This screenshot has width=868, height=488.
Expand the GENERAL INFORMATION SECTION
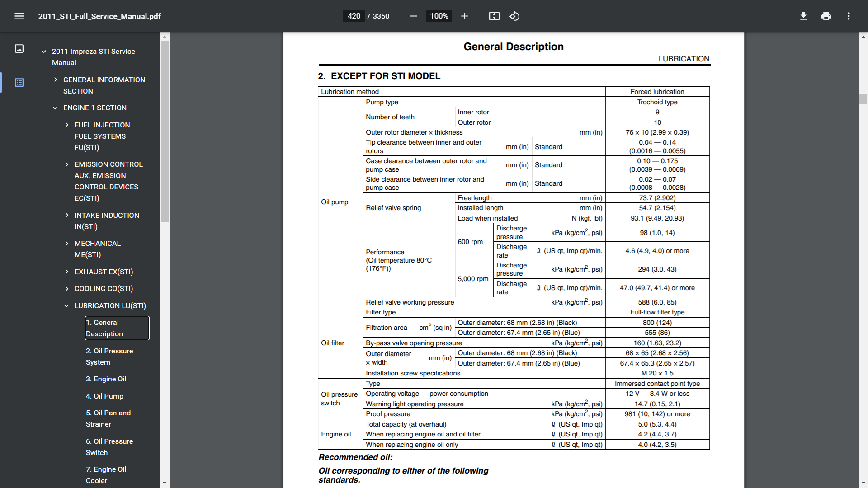pyautogui.click(x=55, y=80)
